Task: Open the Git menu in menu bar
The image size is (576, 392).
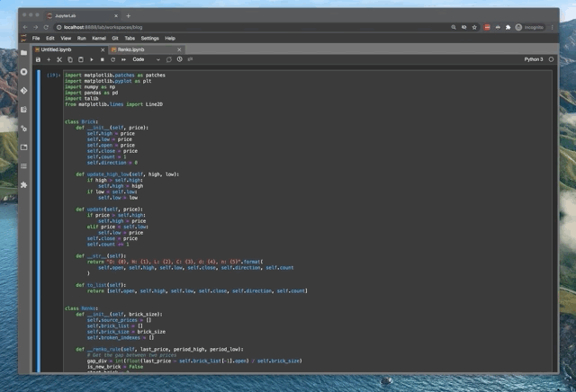Action: 116,39
